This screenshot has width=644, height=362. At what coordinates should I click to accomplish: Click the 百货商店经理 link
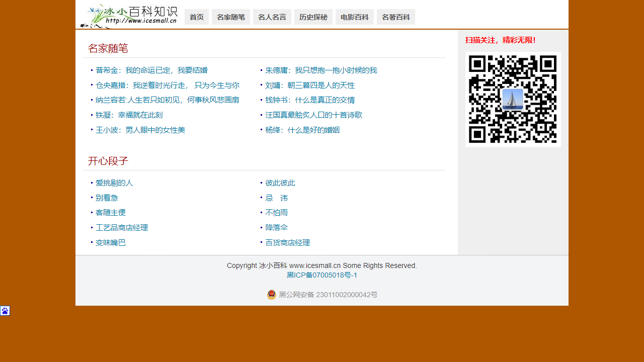pyautogui.click(x=287, y=243)
